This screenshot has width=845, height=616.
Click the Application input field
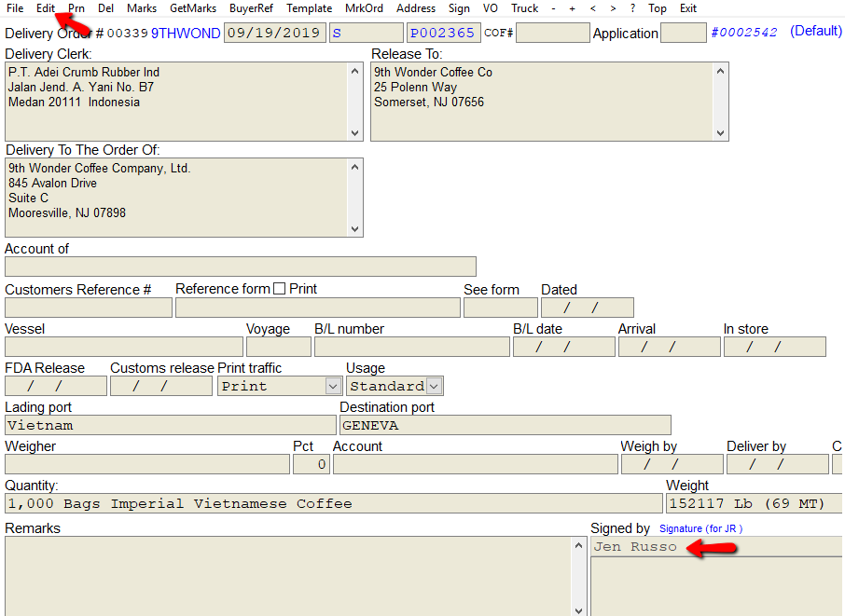tap(684, 33)
